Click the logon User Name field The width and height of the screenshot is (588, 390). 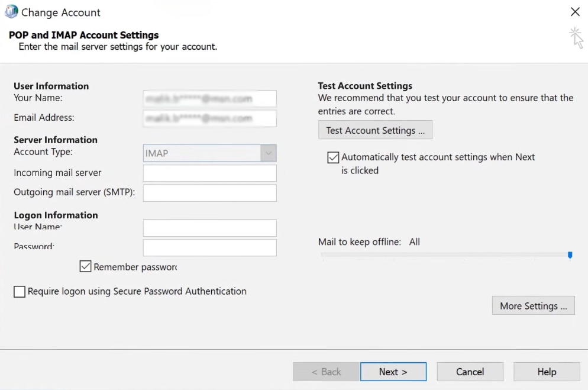click(x=209, y=228)
